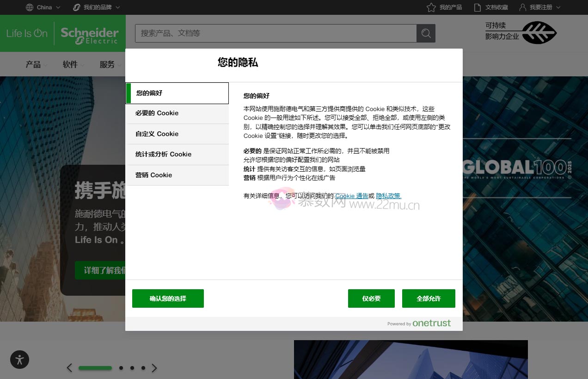Image resolution: width=588 pixels, height=379 pixels.
Task: Click the Powered by OneTrust logo
Action: (x=419, y=323)
